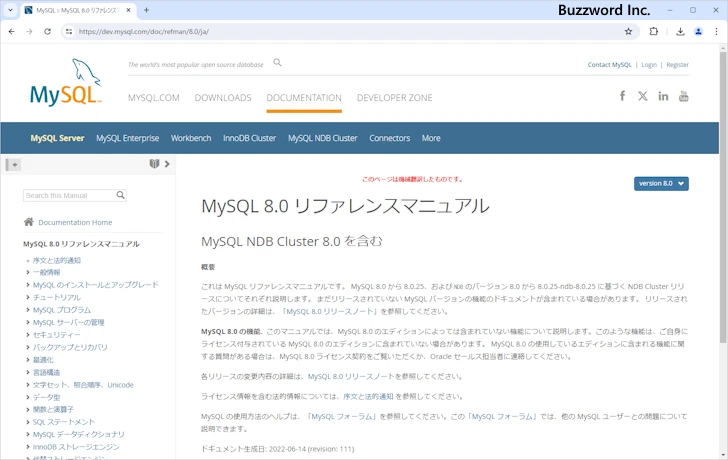Click the Register link
728x460 pixels.
pos(677,65)
